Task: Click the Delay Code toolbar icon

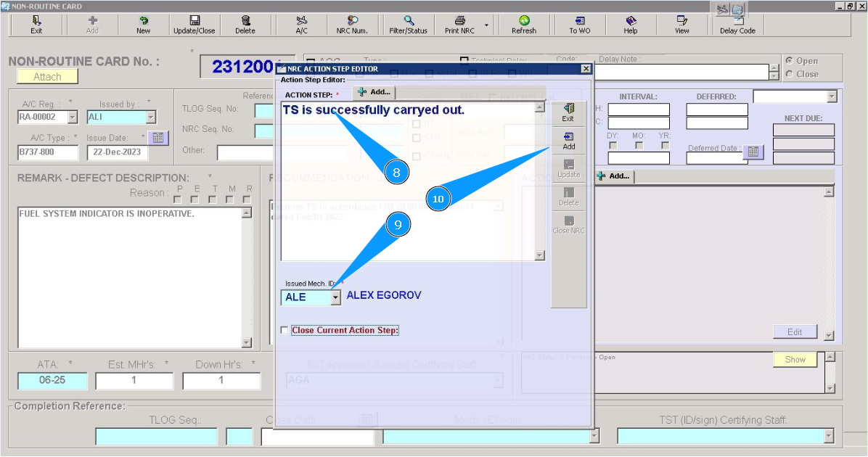Action: point(738,20)
